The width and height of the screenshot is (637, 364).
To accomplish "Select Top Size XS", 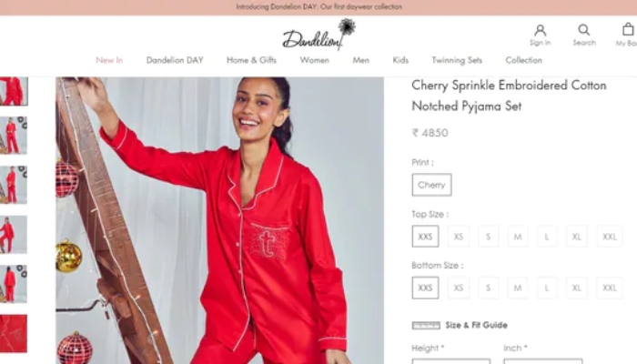I will [459, 237].
